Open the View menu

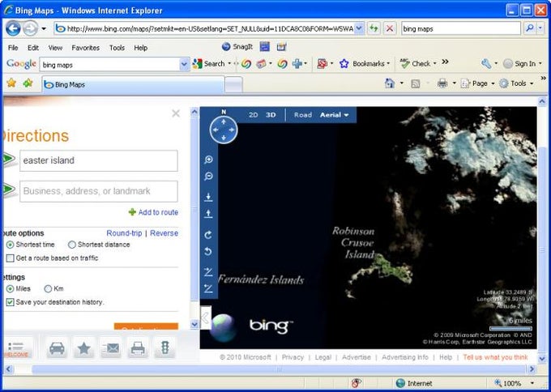point(55,48)
